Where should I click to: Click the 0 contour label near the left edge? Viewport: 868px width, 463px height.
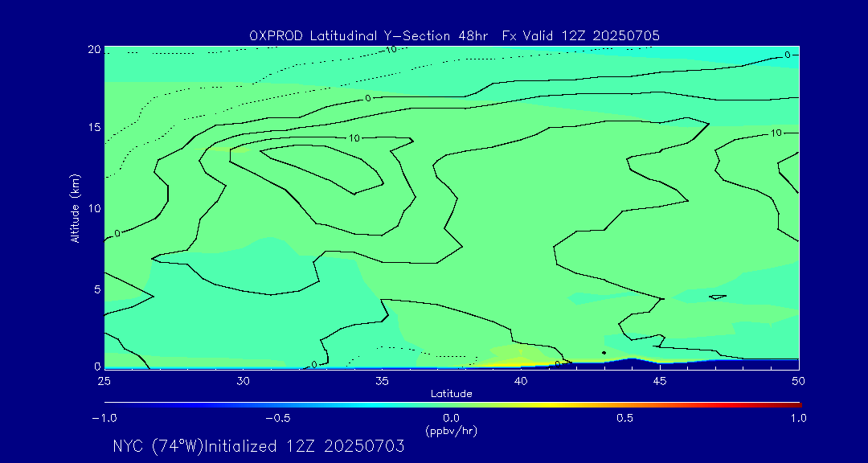(x=117, y=234)
